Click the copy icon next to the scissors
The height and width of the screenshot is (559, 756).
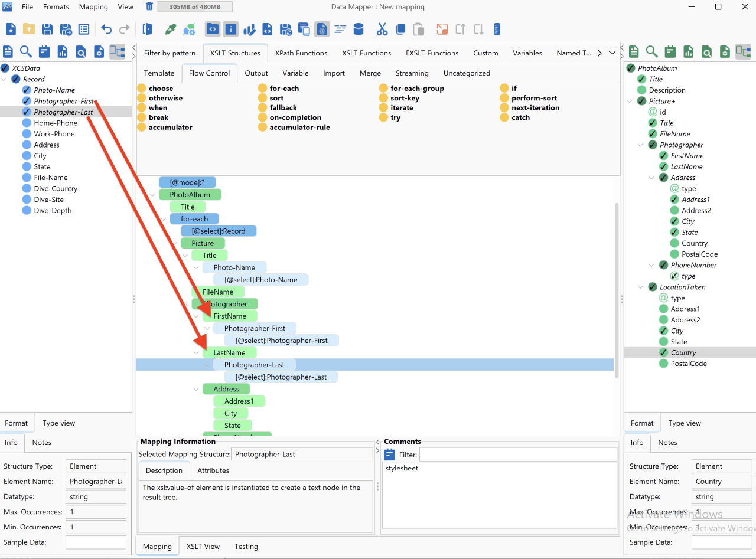pos(400,29)
